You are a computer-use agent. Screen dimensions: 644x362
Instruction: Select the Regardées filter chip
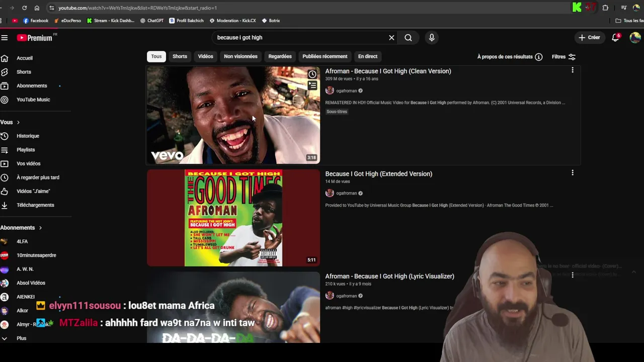(x=280, y=56)
